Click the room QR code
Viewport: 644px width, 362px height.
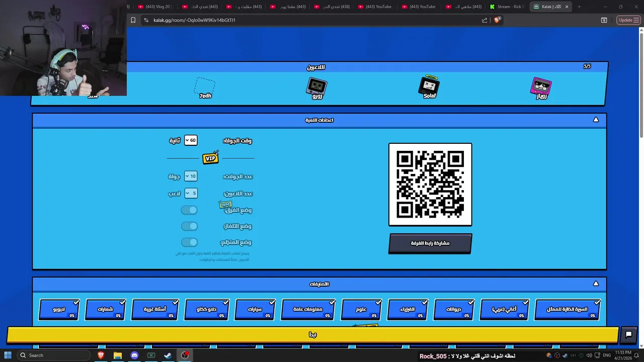point(430,185)
